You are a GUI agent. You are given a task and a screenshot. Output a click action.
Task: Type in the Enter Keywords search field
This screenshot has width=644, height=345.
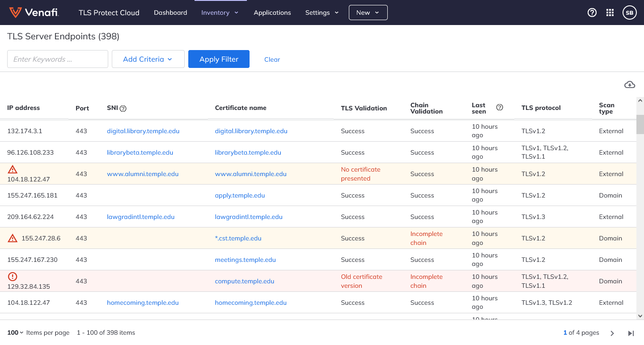tap(57, 59)
